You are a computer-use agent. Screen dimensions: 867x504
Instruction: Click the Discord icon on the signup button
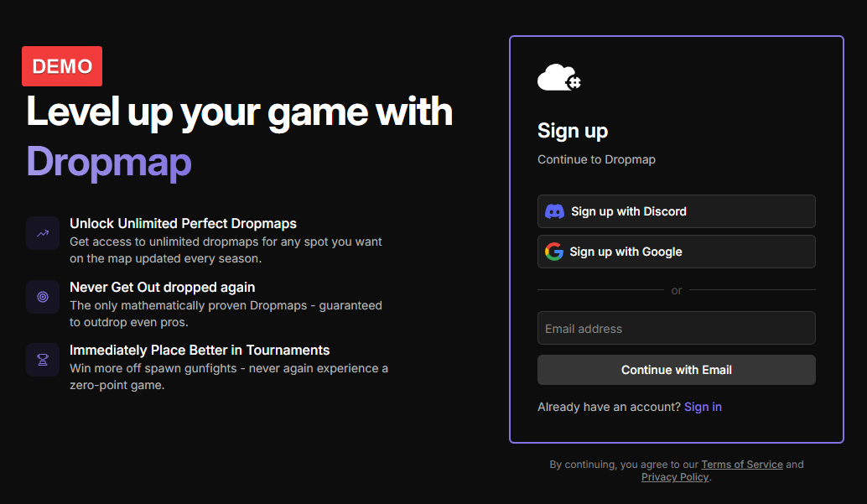(555, 211)
